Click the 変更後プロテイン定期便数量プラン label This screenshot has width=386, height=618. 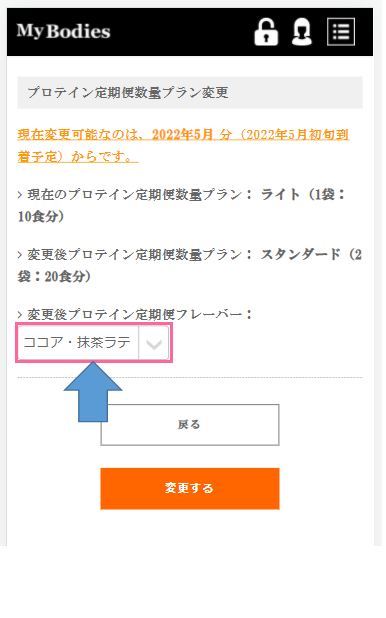(x=139, y=255)
